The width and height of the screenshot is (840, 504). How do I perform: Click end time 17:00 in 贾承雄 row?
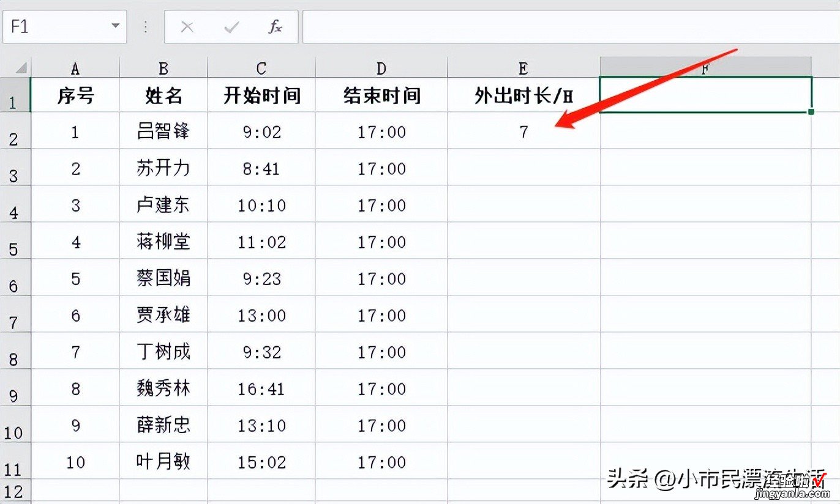[381, 314]
